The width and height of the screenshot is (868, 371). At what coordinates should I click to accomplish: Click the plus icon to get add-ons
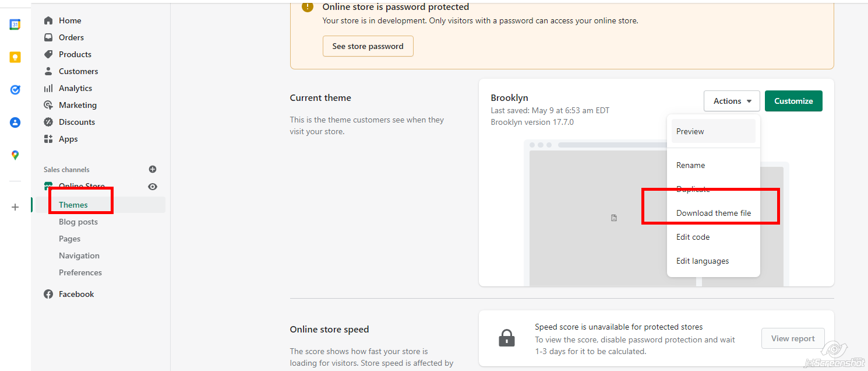coord(15,207)
